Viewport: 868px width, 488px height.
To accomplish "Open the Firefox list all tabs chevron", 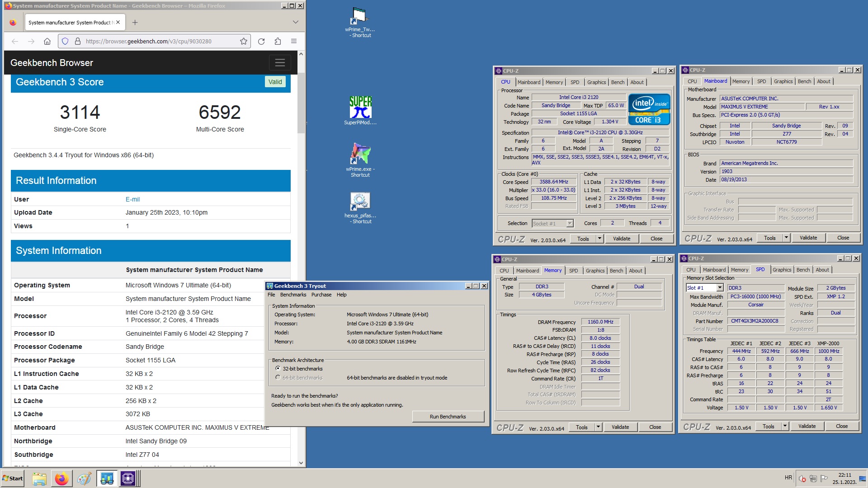I will point(295,22).
